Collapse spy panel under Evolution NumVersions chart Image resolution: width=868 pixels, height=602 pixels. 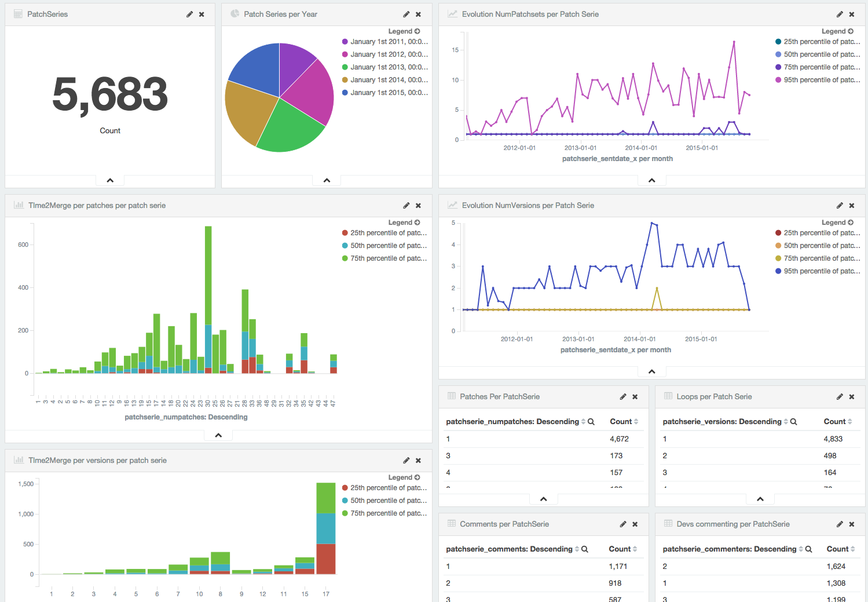pos(652,371)
